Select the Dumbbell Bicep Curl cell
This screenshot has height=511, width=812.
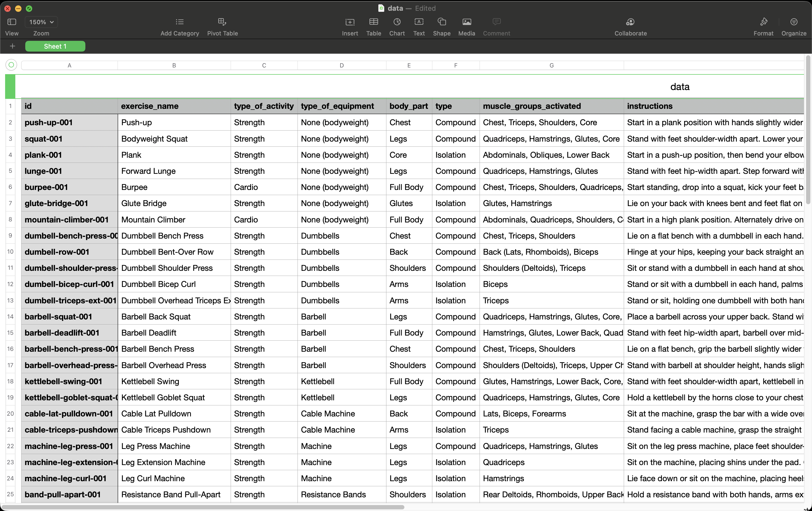point(174,284)
